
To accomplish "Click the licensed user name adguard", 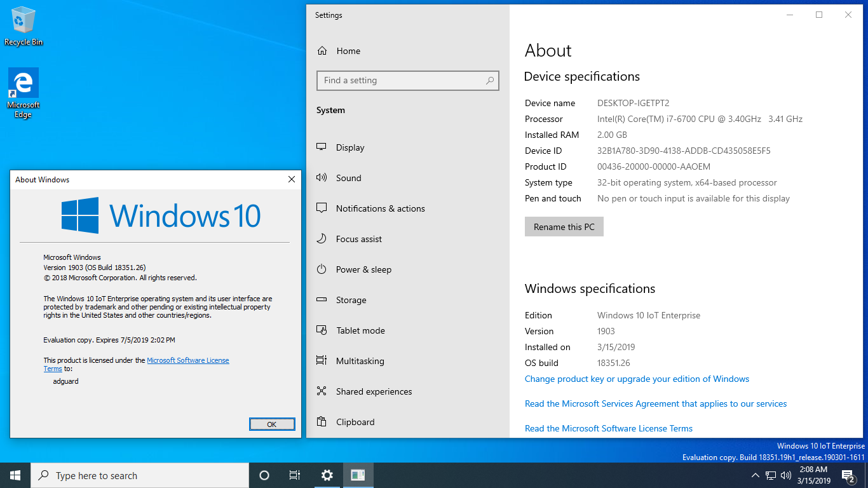I will [x=66, y=381].
